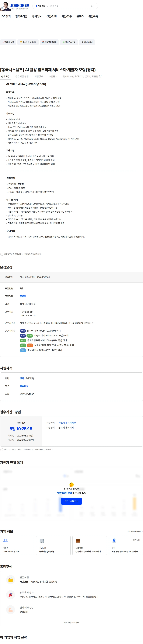Click the 중견기업 (비상장) company type text

click(x=46, y=551)
